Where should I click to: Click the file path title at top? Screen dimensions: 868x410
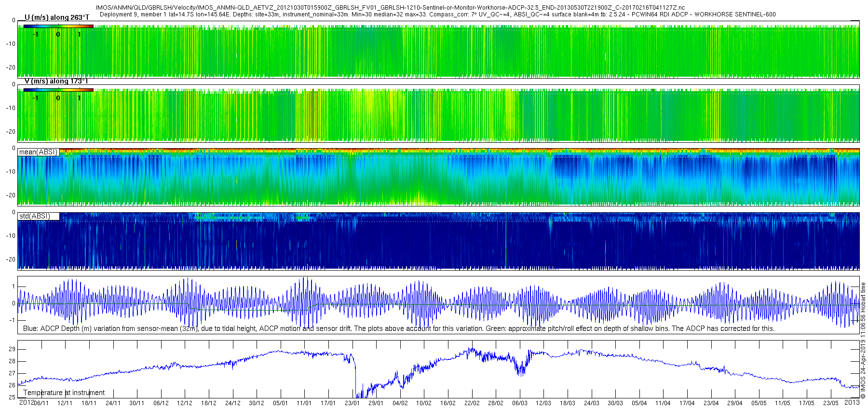390,8
